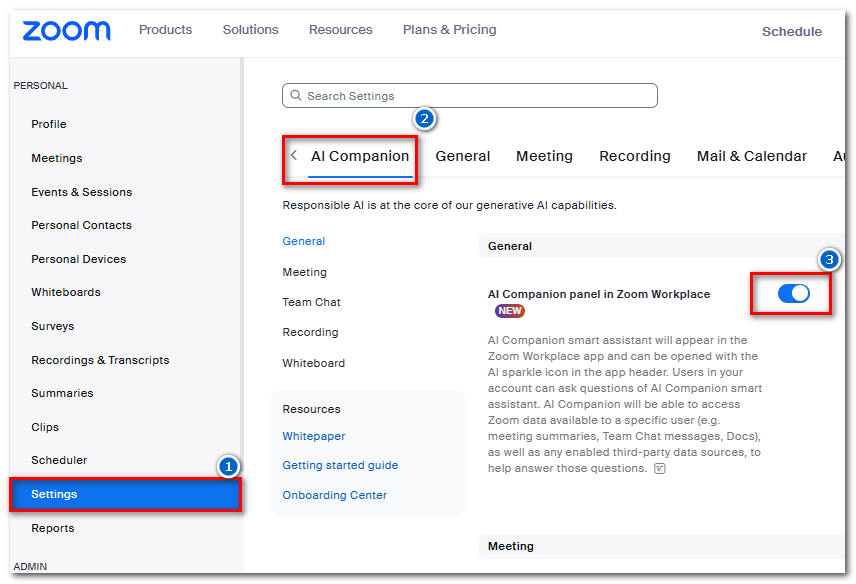Open Meetings in the sidebar
Viewport: 856px width, 584px height.
(x=57, y=158)
